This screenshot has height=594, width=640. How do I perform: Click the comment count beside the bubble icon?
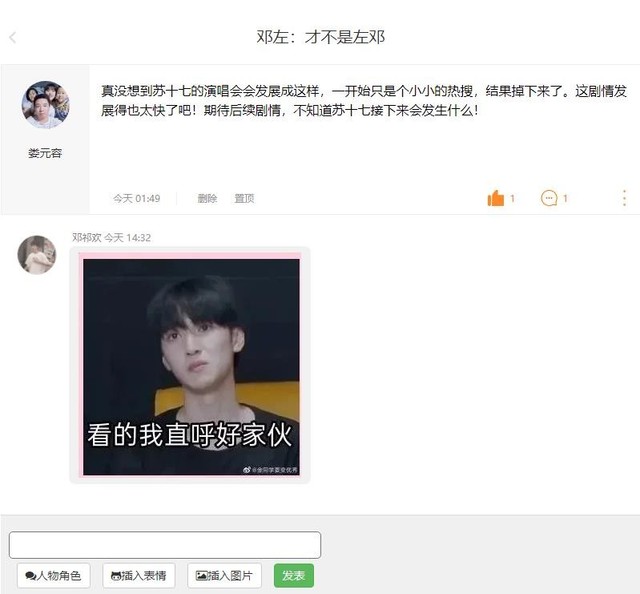pyautogui.click(x=565, y=198)
